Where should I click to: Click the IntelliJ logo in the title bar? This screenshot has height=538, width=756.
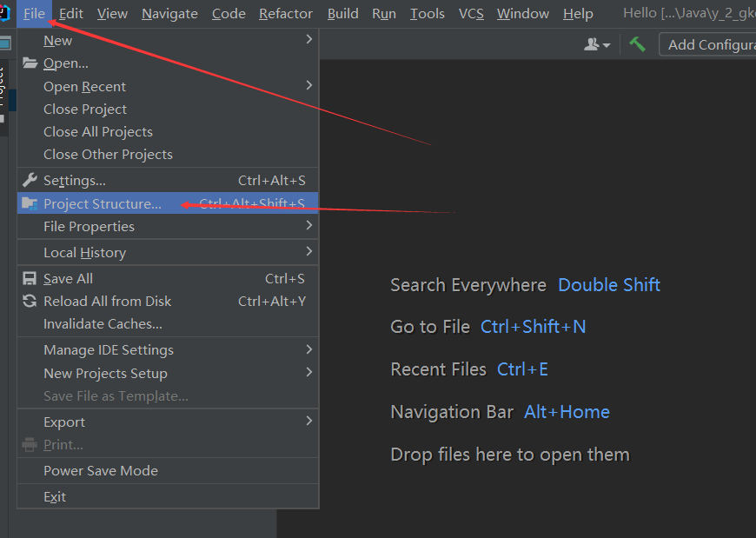[4, 13]
